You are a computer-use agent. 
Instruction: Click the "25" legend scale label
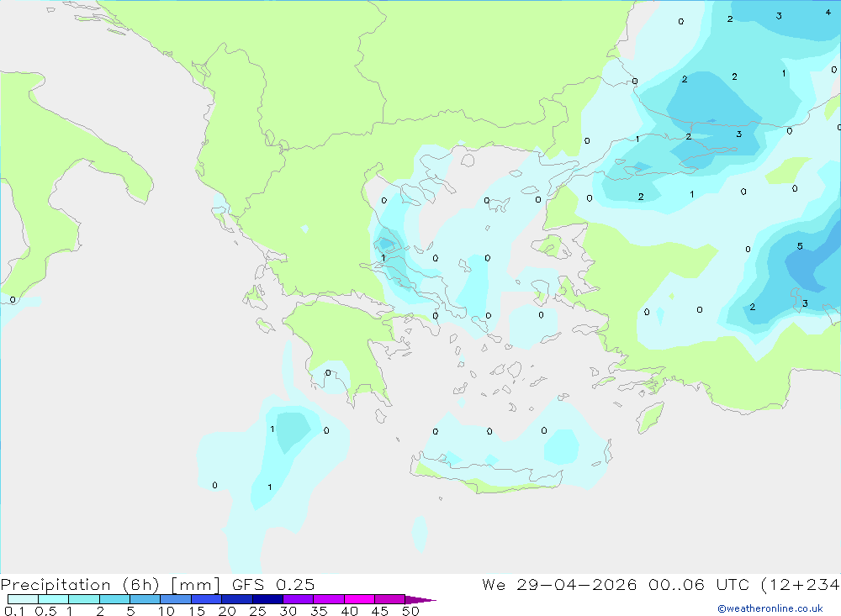click(257, 611)
